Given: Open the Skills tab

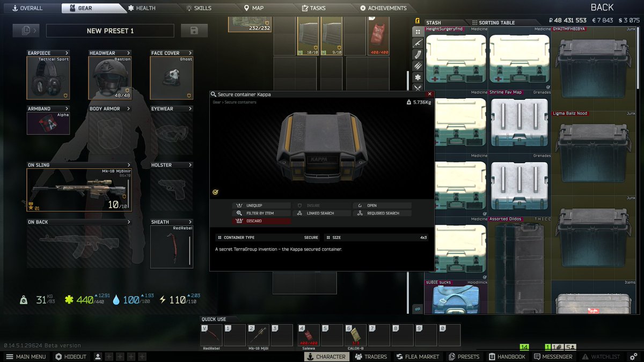Looking at the screenshot, I should click(199, 8).
